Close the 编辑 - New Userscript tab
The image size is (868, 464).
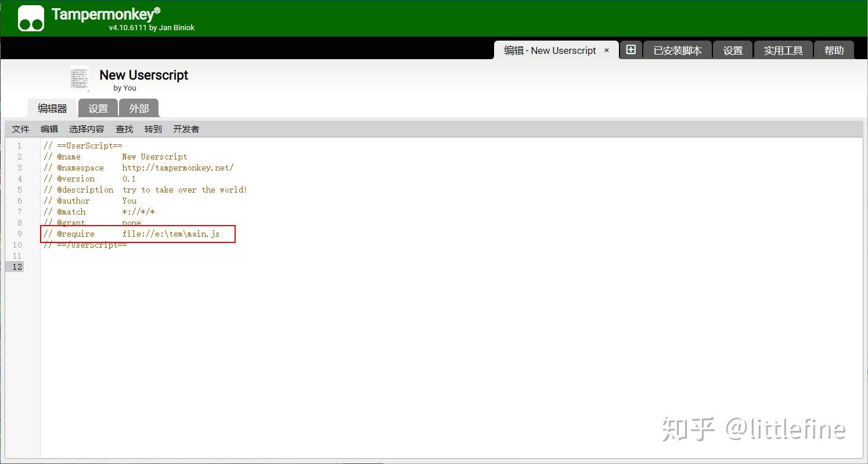(x=607, y=50)
